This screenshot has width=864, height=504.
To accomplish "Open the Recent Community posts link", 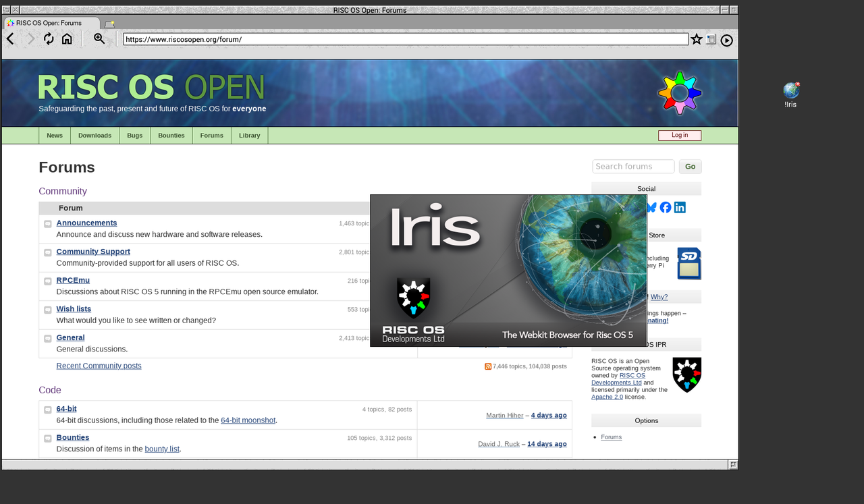I will click(99, 366).
